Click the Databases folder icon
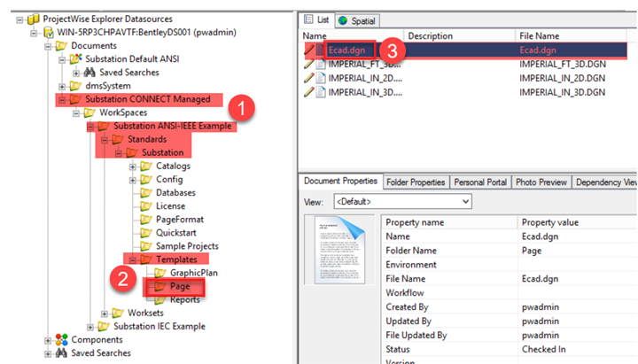Viewport: 638px width, 364px height. [146, 193]
